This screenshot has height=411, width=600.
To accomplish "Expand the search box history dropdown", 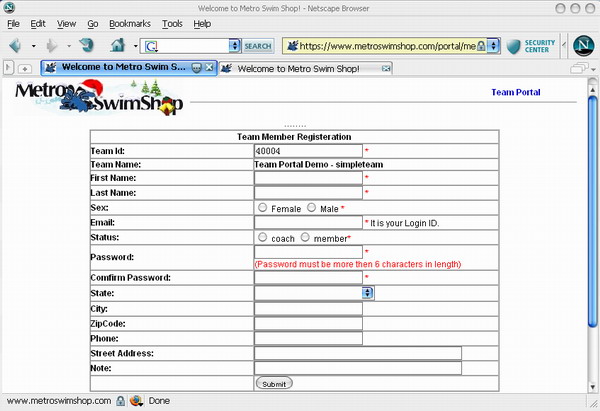I will click(234, 46).
